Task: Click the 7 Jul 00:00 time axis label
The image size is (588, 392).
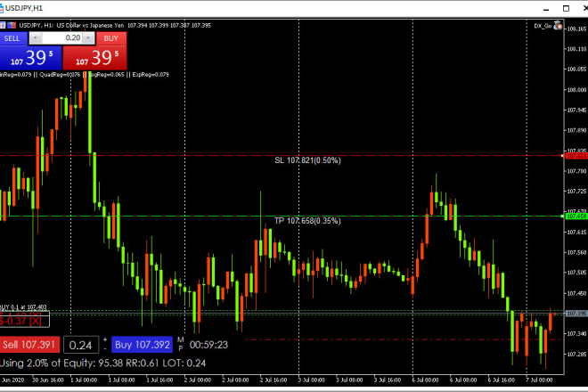Action: pyautogui.click(x=539, y=380)
